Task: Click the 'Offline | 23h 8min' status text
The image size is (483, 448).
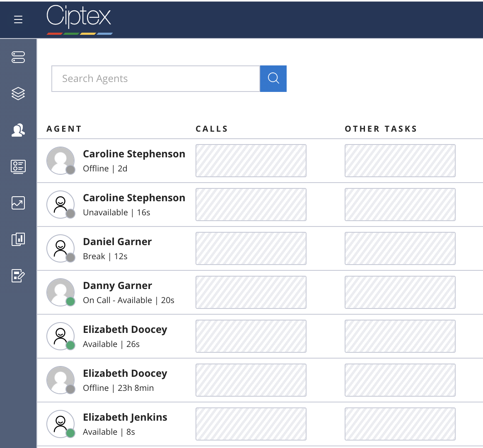Action: [x=118, y=388]
